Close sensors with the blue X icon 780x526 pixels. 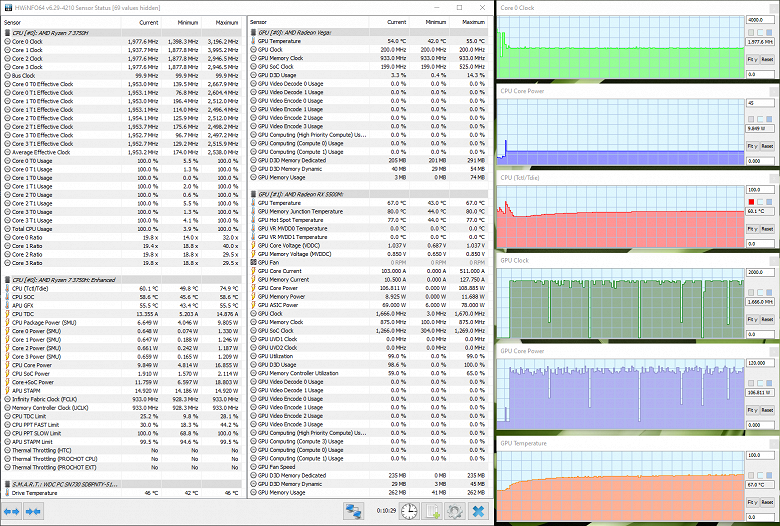pyautogui.click(x=478, y=511)
